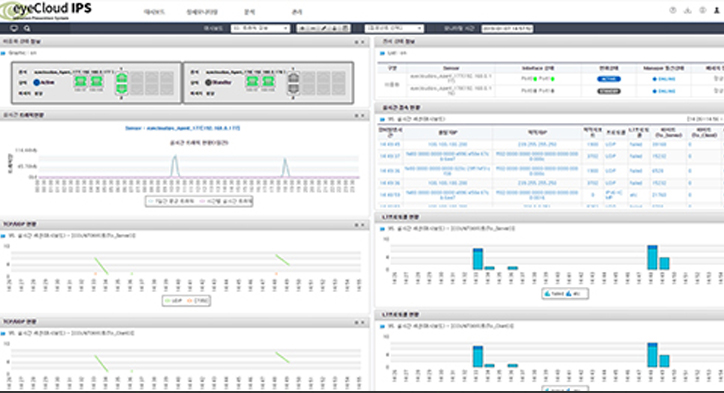Image resolution: width=724 pixels, height=393 pixels.
Task: Toggle Failed series in L7 protocol legend
Action: pos(554,294)
